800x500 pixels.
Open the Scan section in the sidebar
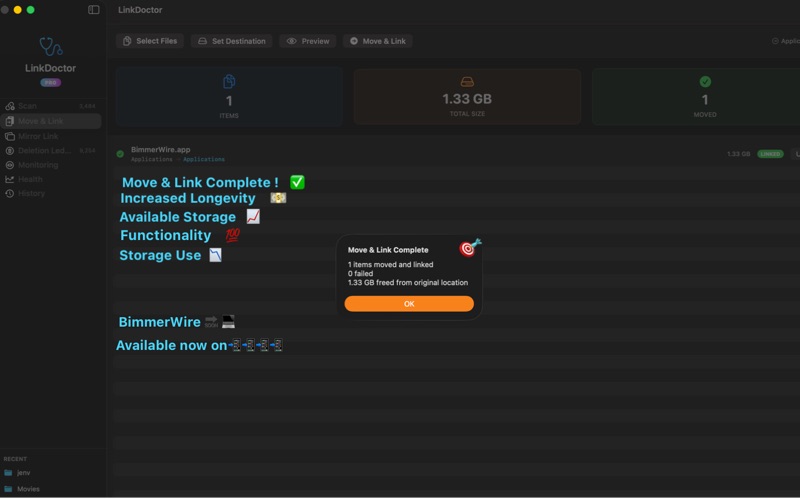51,106
